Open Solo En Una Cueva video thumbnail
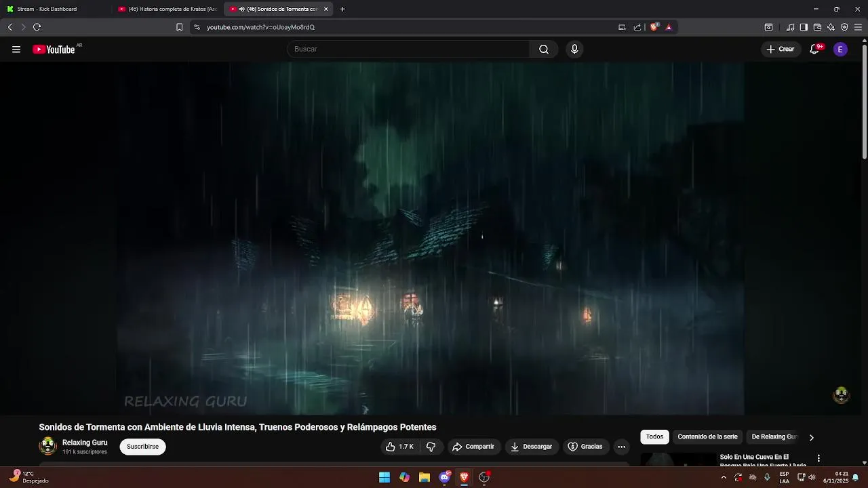The image size is (868, 488). pyautogui.click(x=678, y=460)
